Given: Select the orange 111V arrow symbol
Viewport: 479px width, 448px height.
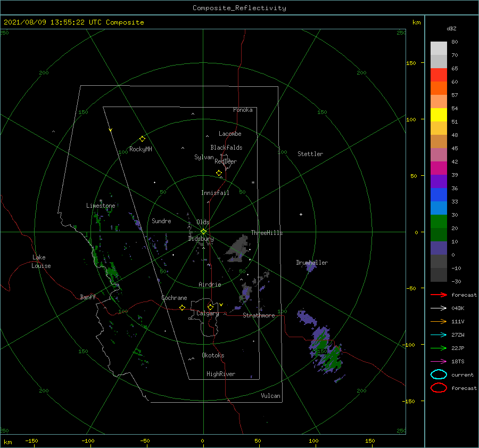Looking at the screenshot, I should pyautogui.click(x=439, y=321).
